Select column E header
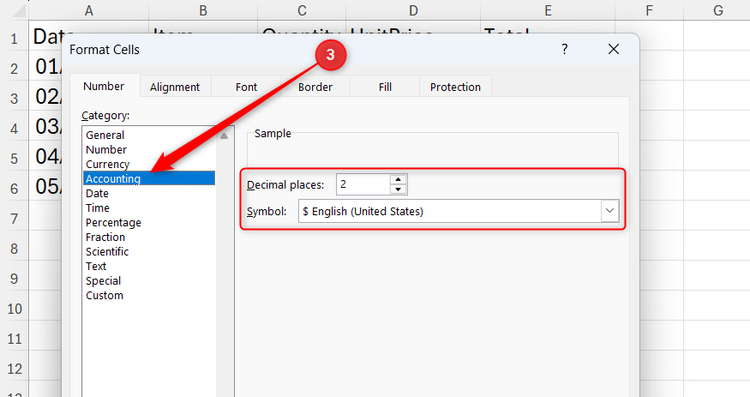This screenshot has width=750, height=397. point(548,10)
